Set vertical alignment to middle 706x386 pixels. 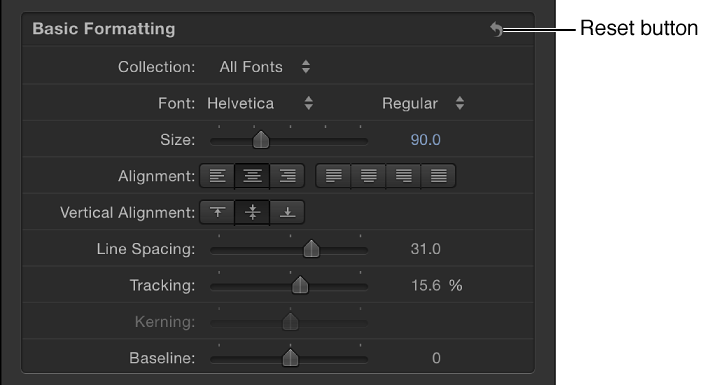tap(252, 212)
